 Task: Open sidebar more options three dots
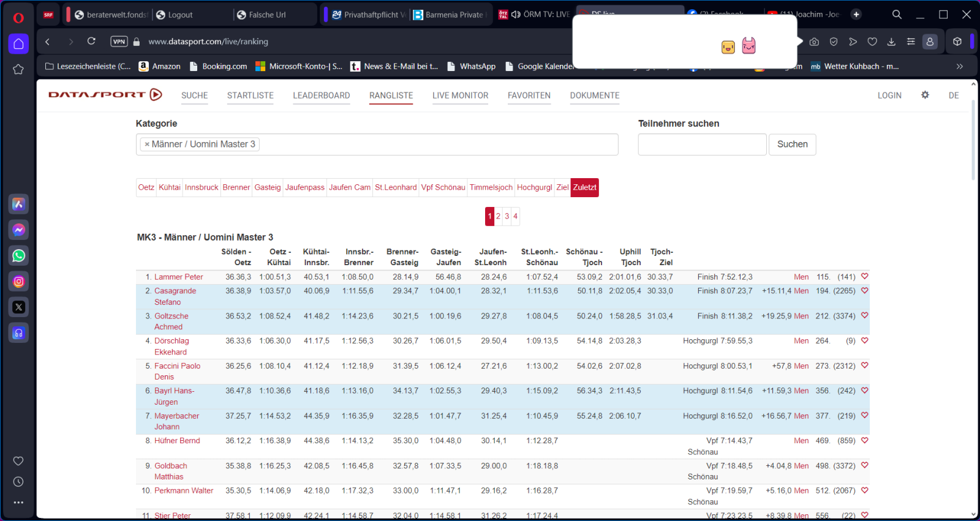pyautogui.click(x=18, y=503)
